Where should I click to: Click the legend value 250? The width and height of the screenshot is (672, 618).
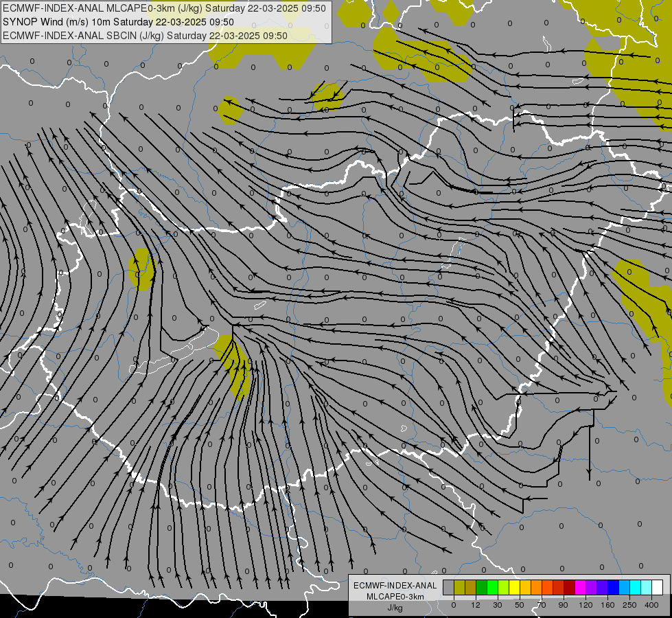pos(629,605)
